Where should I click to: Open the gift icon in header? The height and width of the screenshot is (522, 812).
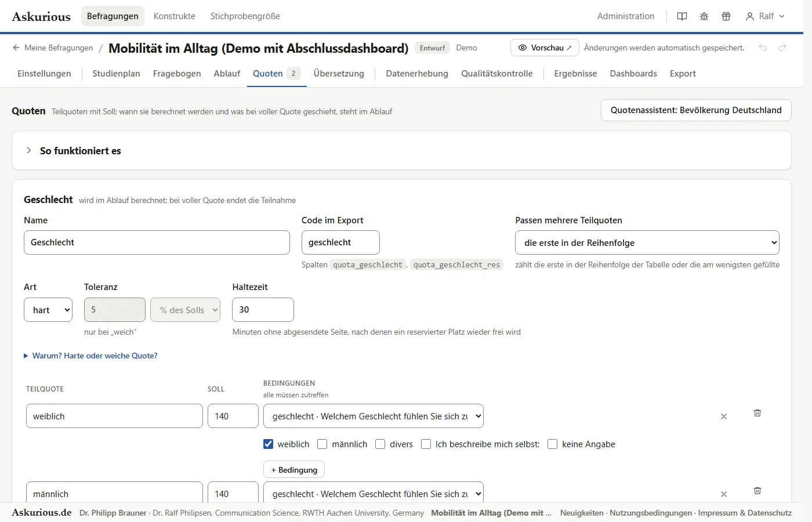[x=726, y=16]
